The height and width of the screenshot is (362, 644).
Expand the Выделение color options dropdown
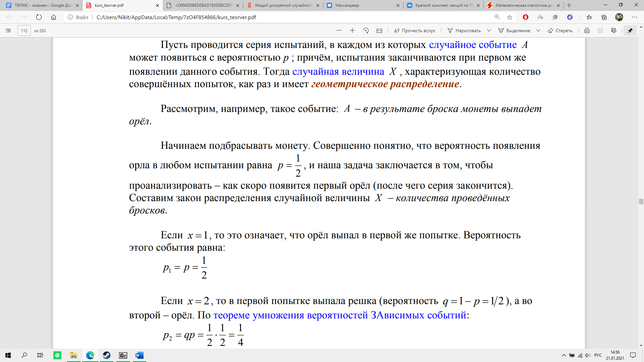(x=538, y=31)
